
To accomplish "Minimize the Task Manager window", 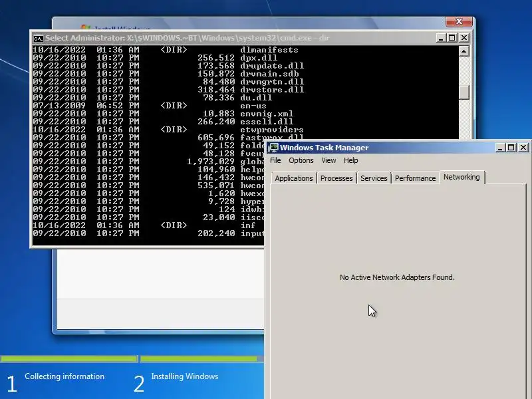I will (x=500, y=148).
